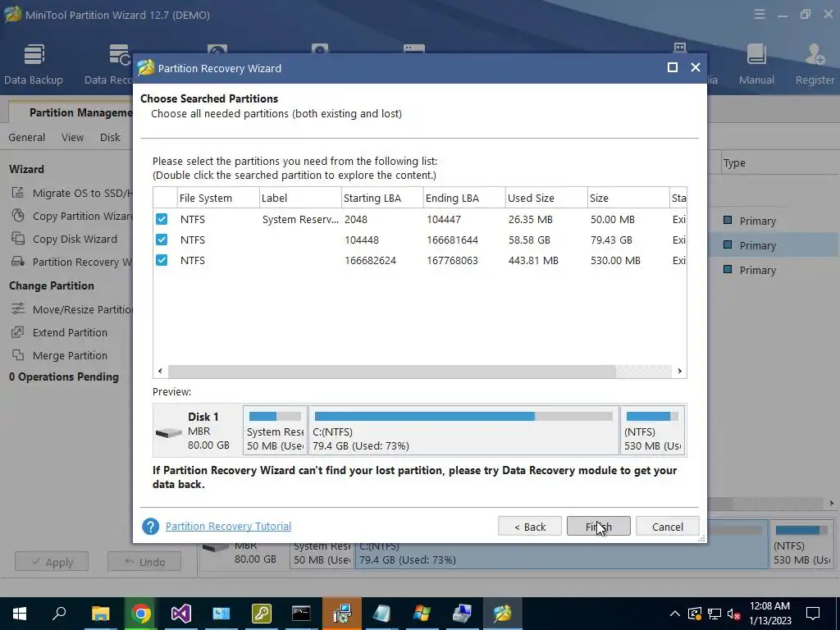Show hidden system tray icons

coord(675,614)
